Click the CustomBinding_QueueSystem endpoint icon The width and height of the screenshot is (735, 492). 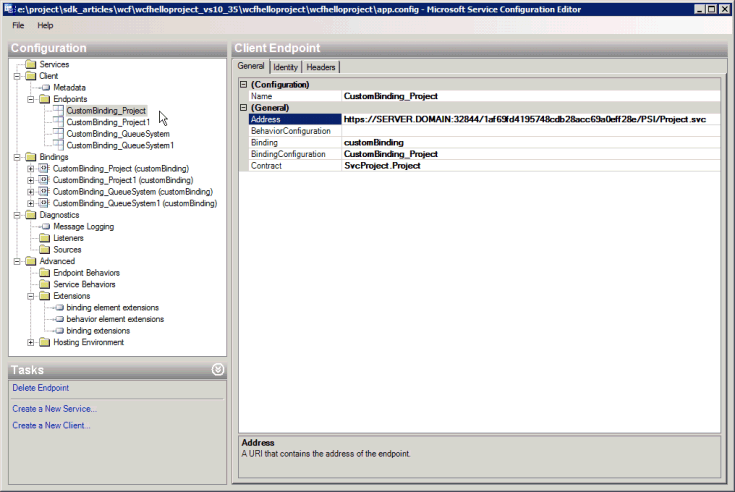point(58,134)
